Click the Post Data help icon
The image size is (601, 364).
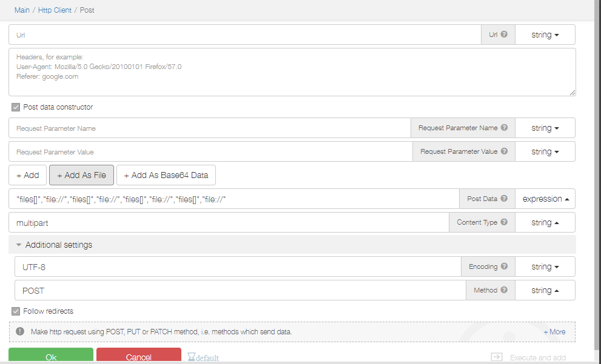[x=504, y=199]
